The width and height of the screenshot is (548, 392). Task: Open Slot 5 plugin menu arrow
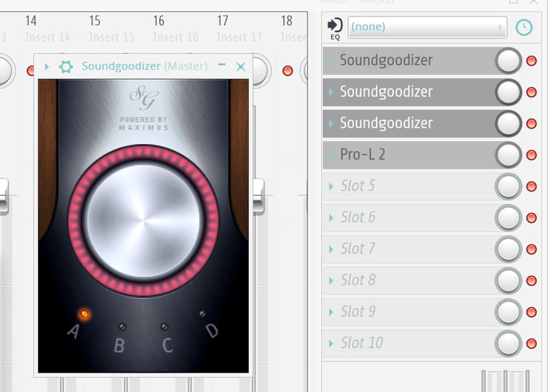[x=330, y=186]
